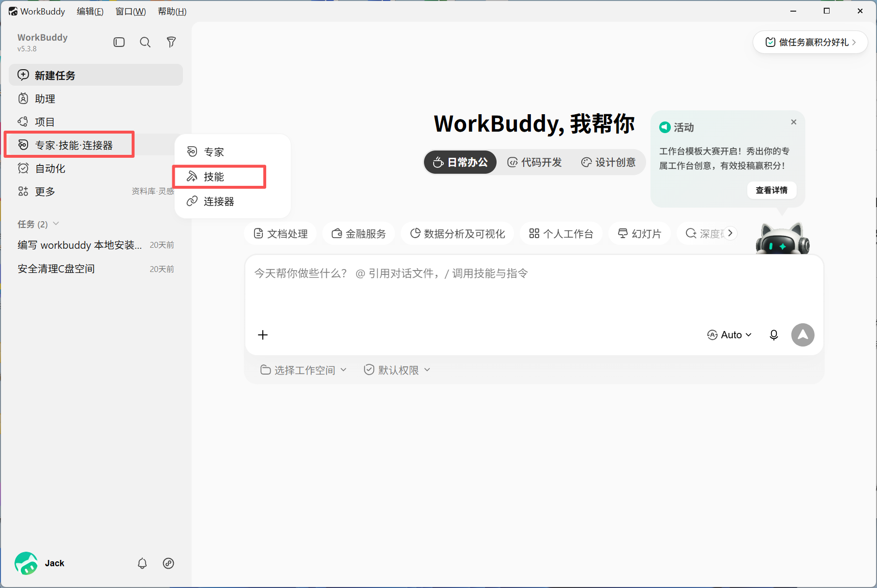Open the 窗口(W) menu
This screenshot has width=877, height=588.
click(x=131, y=11)
